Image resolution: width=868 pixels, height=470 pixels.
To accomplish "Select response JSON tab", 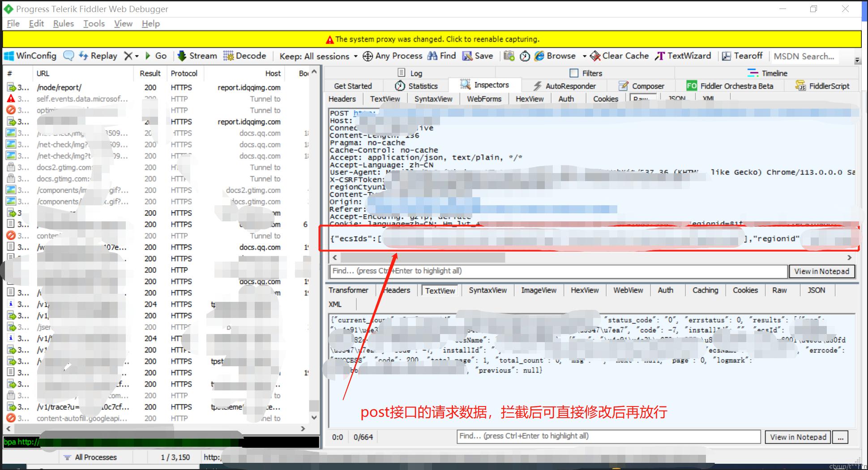I will [816, 290].
